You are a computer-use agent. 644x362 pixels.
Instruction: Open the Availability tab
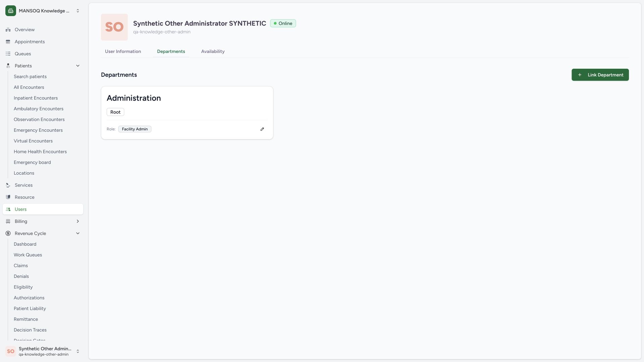tap(213, 52)
